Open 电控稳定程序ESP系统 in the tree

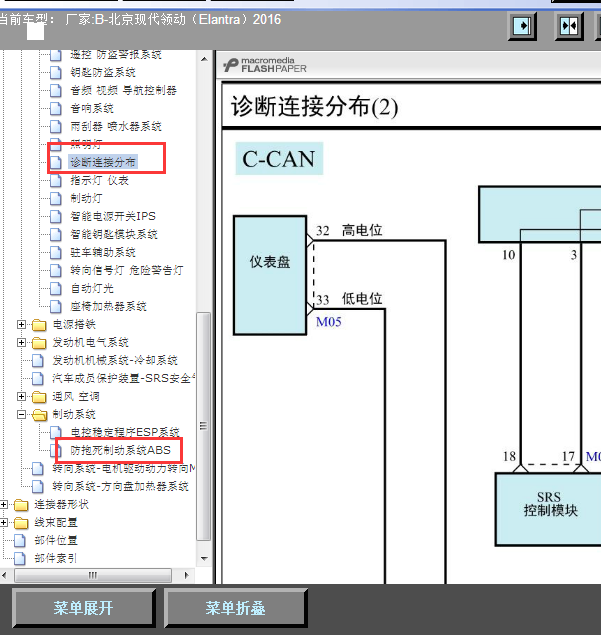pyautogui.click(x=125, y=433)
